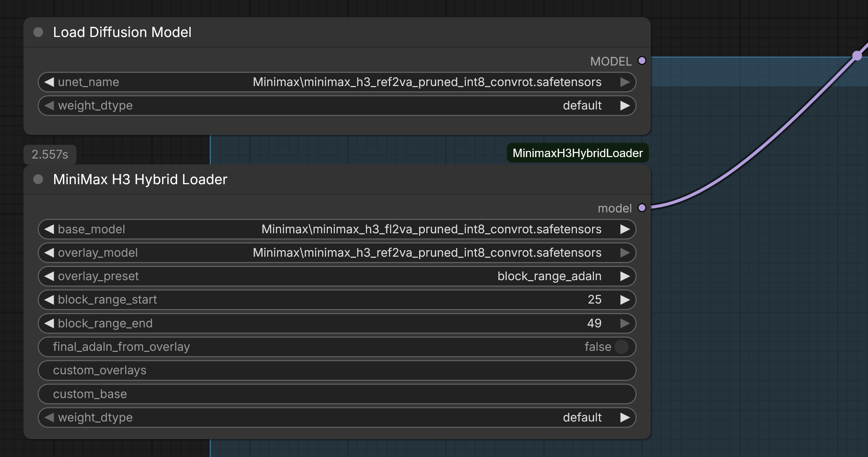Click the block_range_start value 25
Viewport: 868px width, 457px height.
click(x=595, y=300)
